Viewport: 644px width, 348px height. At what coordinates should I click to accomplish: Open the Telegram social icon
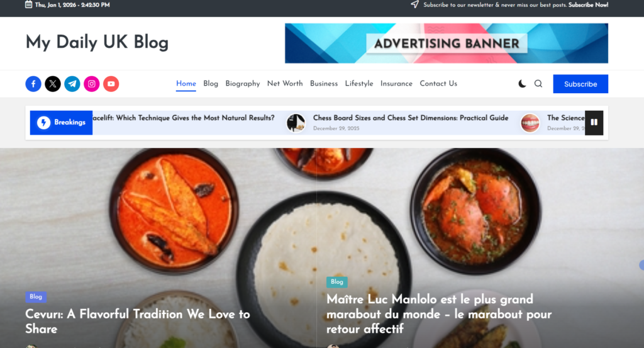(x=72, y=84)
